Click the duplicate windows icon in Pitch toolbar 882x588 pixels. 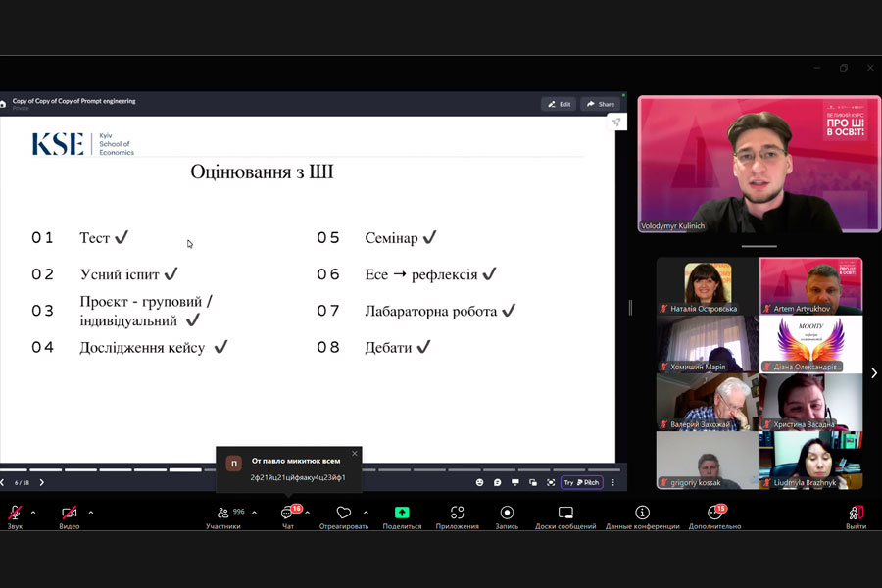pos(533,483)
